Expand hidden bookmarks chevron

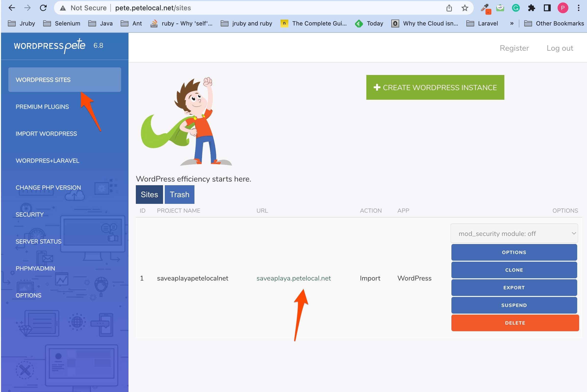pos(512,24)
